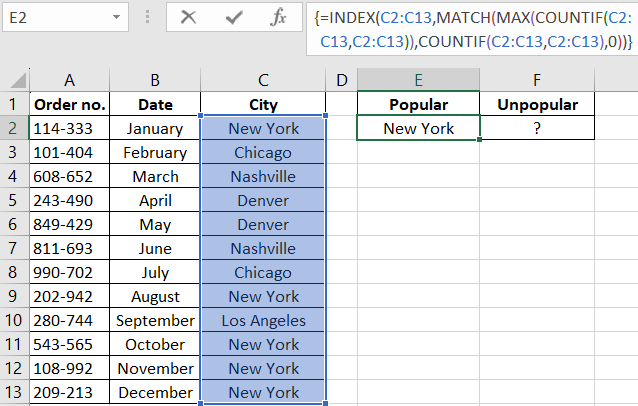Click the order number 114-333 cell

tap(69, 128)
